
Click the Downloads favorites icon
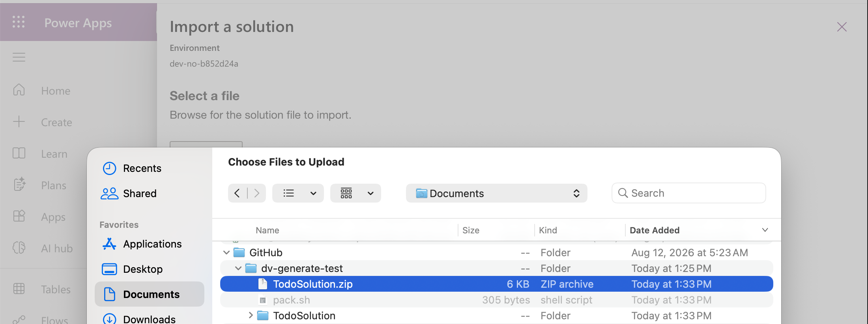[x=109, y=319]
